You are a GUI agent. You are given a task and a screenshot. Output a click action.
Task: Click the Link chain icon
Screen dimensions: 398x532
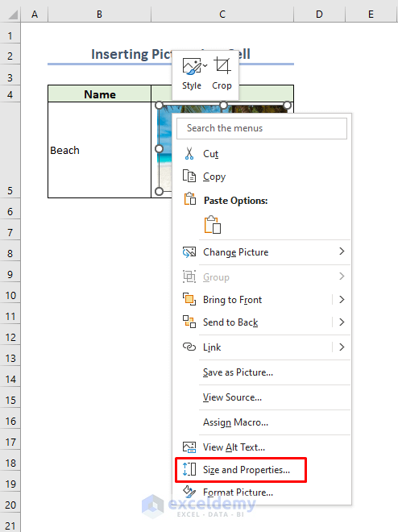[189, 347]
